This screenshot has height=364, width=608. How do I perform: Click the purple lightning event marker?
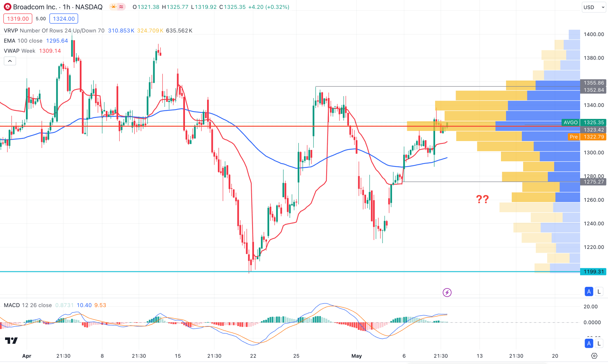click(447, 292)
